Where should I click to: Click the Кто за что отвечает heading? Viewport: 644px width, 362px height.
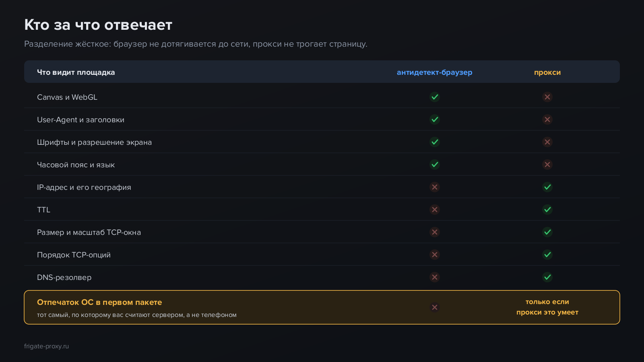pyautogui.click(x=98, y=25)
